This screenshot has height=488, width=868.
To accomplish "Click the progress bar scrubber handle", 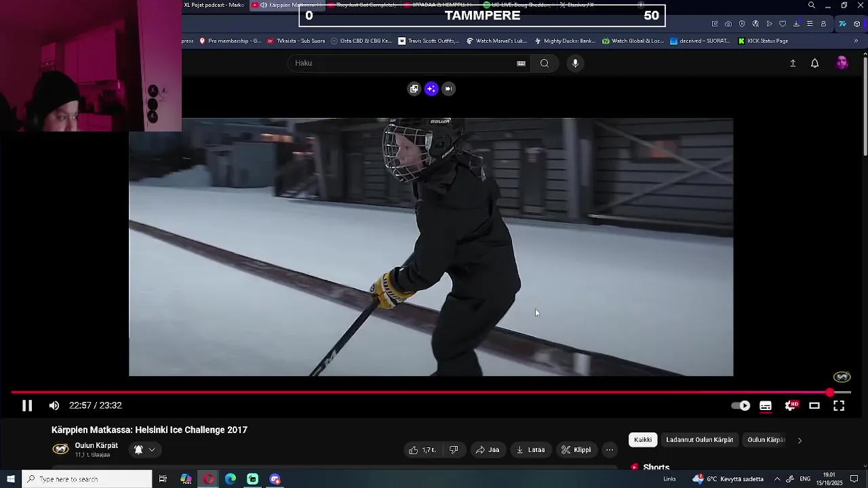I will point(830,392).
